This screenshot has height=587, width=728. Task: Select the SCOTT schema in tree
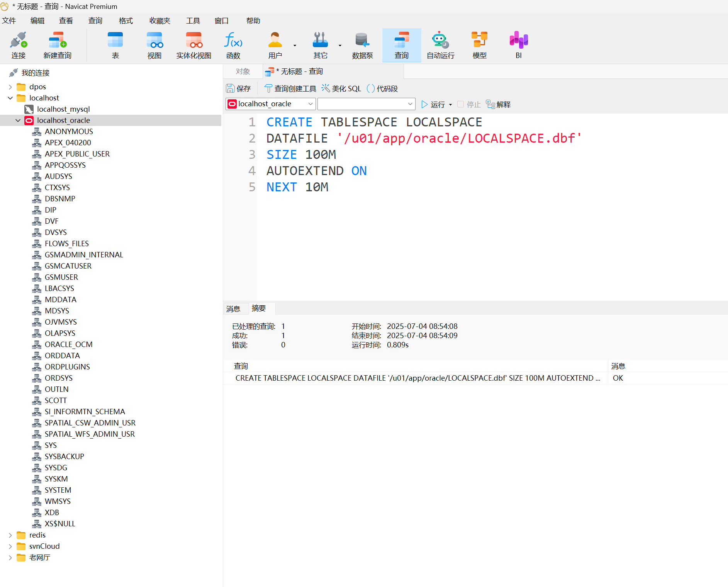click(56, 401)
